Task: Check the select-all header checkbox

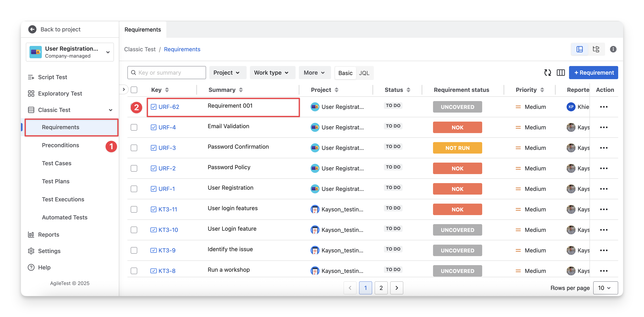Action: click(x=134, y=90)
